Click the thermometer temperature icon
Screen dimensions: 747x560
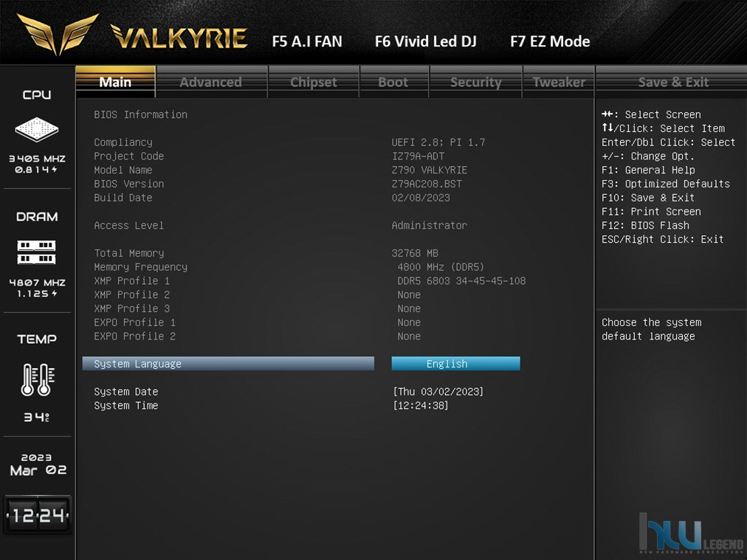click(x=38, y=379)
